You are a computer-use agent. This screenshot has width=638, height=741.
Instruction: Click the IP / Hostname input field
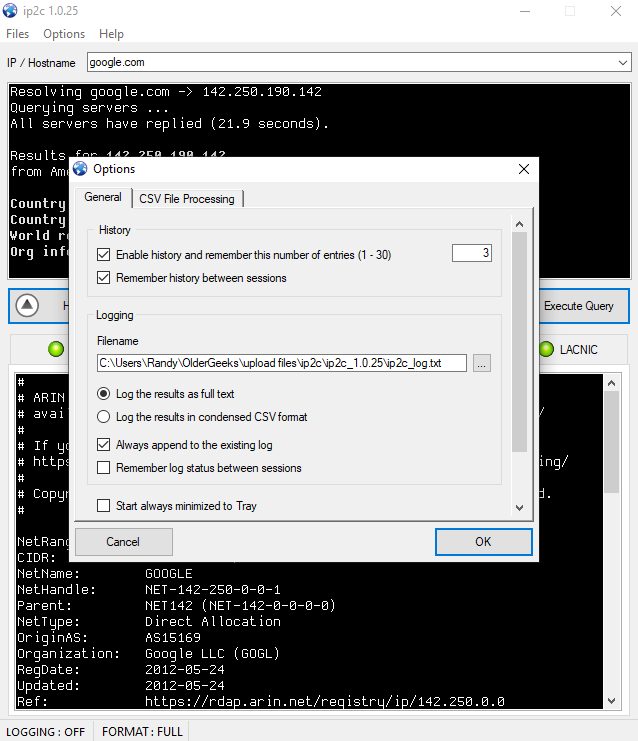click(353, 62)
